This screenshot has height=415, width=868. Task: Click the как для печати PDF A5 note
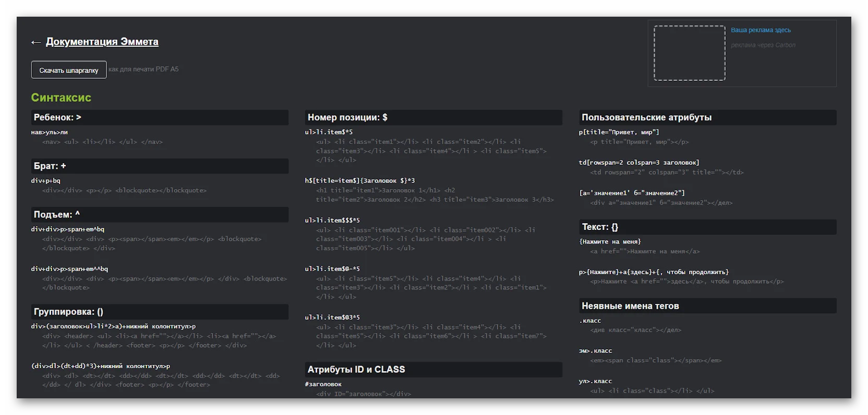click(x=143, y=69)
